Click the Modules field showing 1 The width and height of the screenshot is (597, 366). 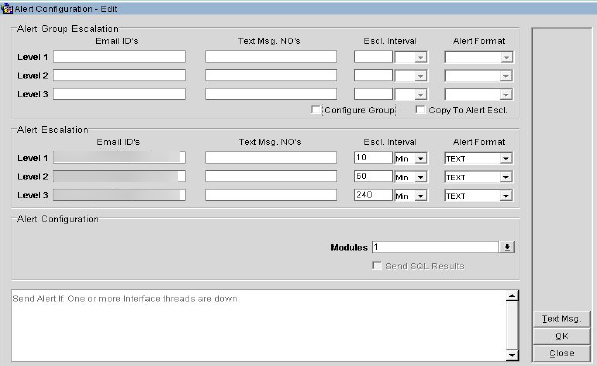[436, 247]
